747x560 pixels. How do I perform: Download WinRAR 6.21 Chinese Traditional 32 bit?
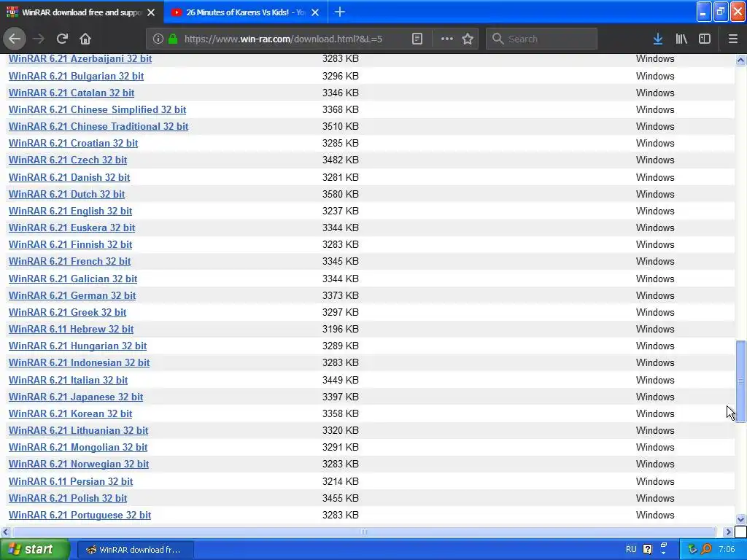pyautogui.click(x=98, y=126)
